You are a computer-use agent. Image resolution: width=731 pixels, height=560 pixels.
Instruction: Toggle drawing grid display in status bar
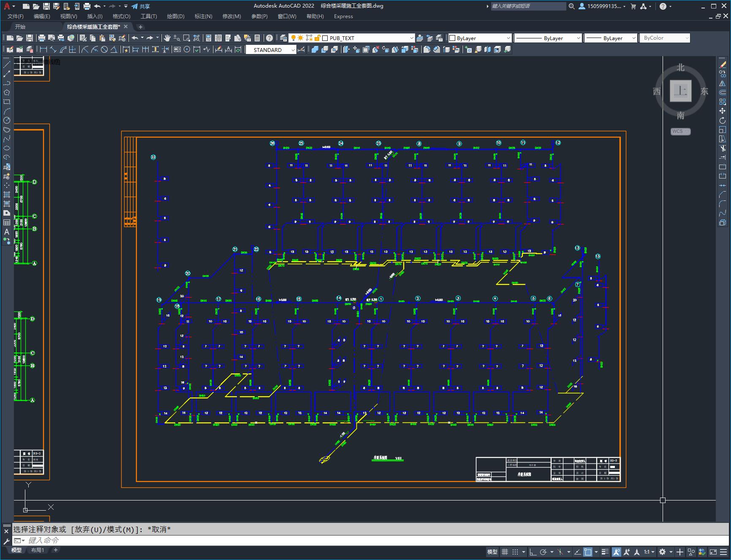pyautogui.click(x=505, y=552)
